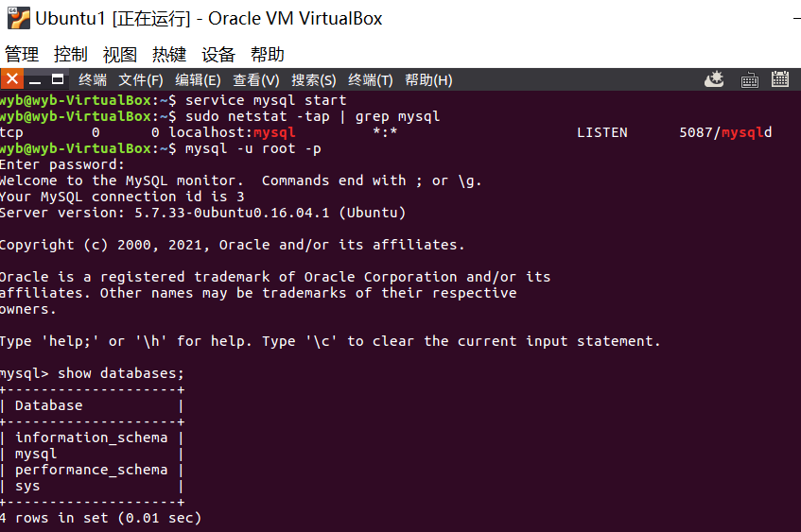Image resolution: width=801 pixels, height=532 pixels.
Task: Open the 帮助 VirtualBox help menu
Action: (268, 54)
